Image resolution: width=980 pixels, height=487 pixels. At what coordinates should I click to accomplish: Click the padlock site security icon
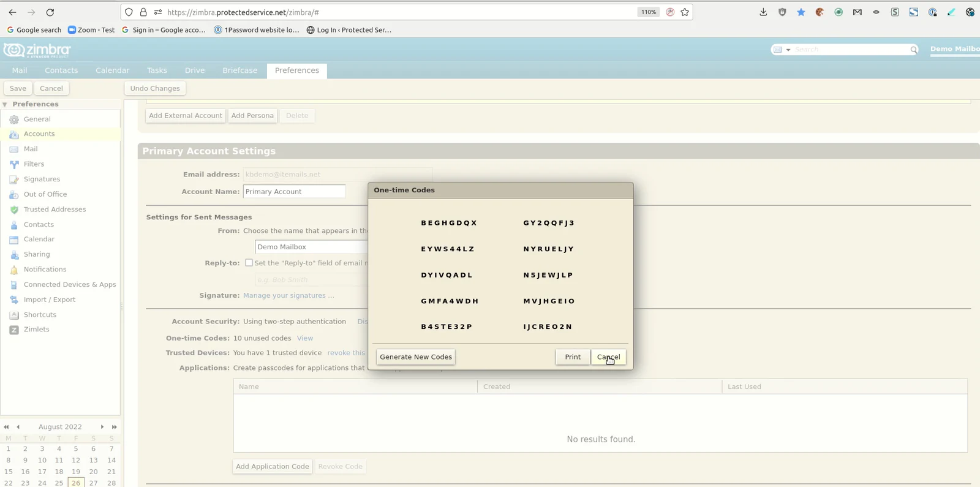click(x=143, y=12)
